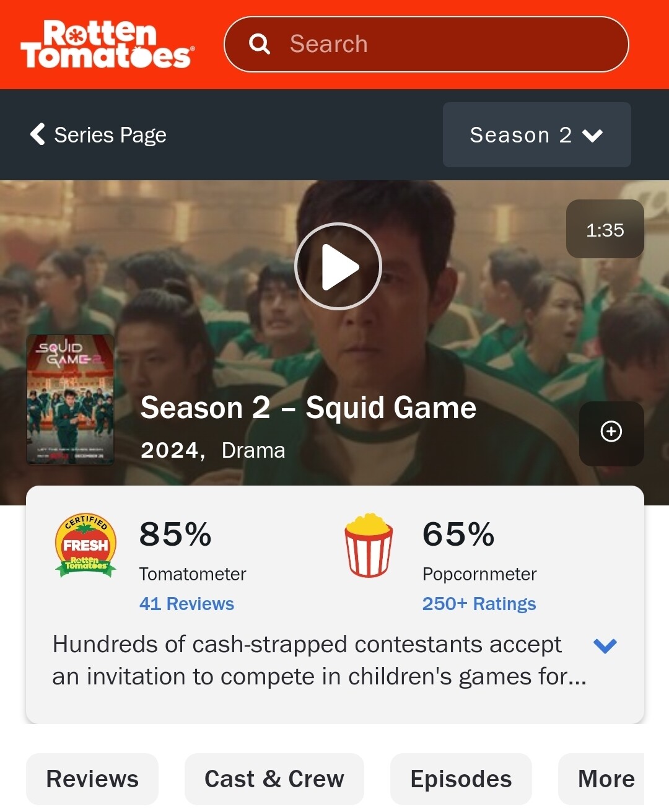Select the Reviews tab
Viewport: 669px width, 812px height.
tap(92, 779)
